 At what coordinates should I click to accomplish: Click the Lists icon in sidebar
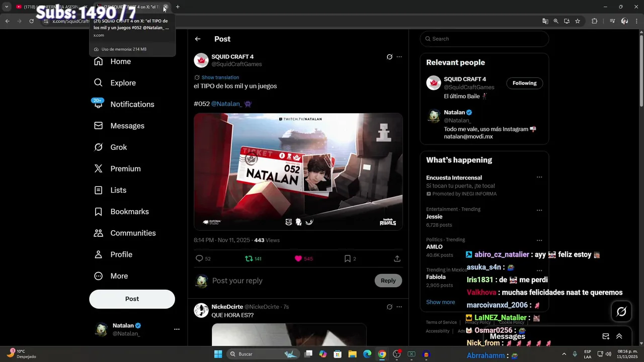click(99, 190)
